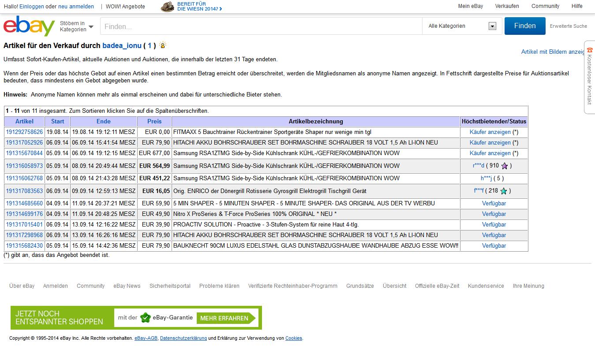Open the Community top menu item
Screen dimensions: 595x364
pyautogui.click(x=545, y=6)
